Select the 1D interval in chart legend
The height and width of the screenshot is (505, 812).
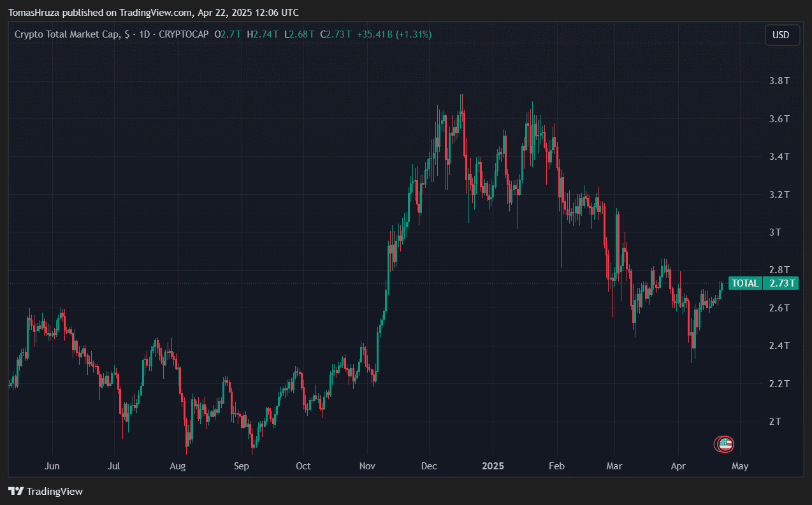(144, 34)
